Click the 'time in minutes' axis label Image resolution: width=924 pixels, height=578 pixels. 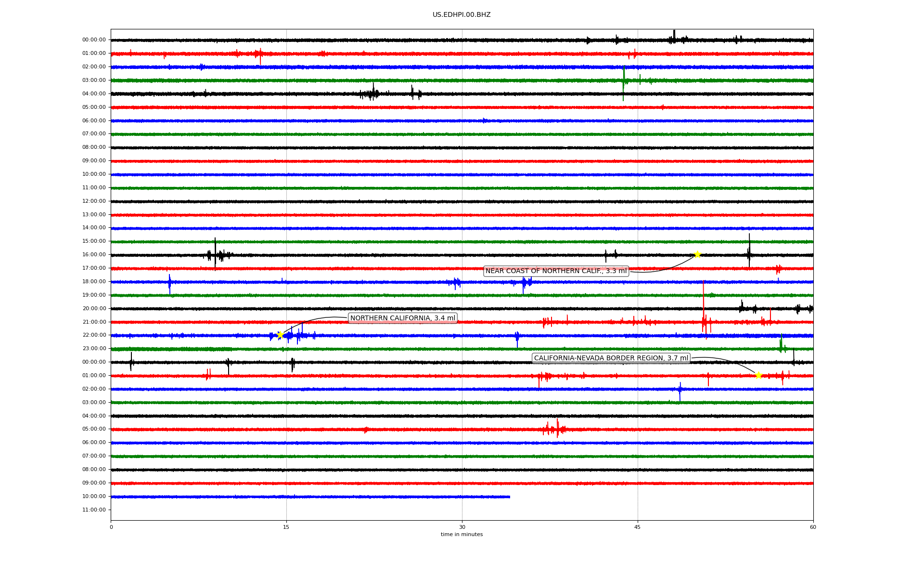[x=462, y=534]
